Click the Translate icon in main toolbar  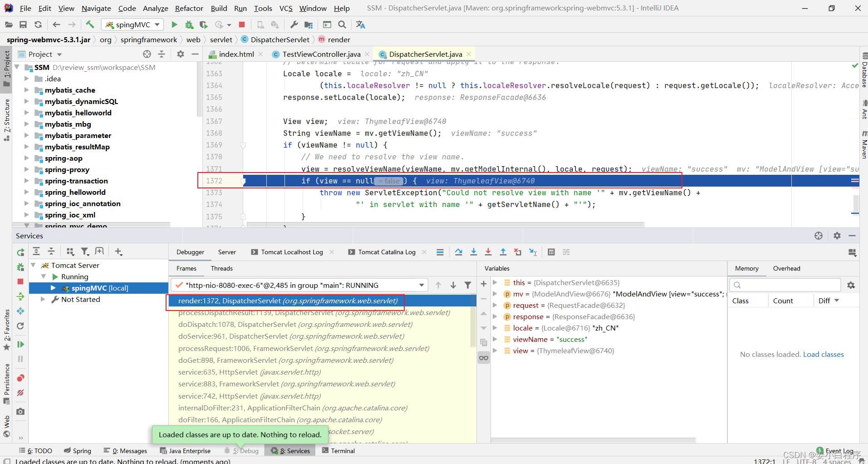361,25
